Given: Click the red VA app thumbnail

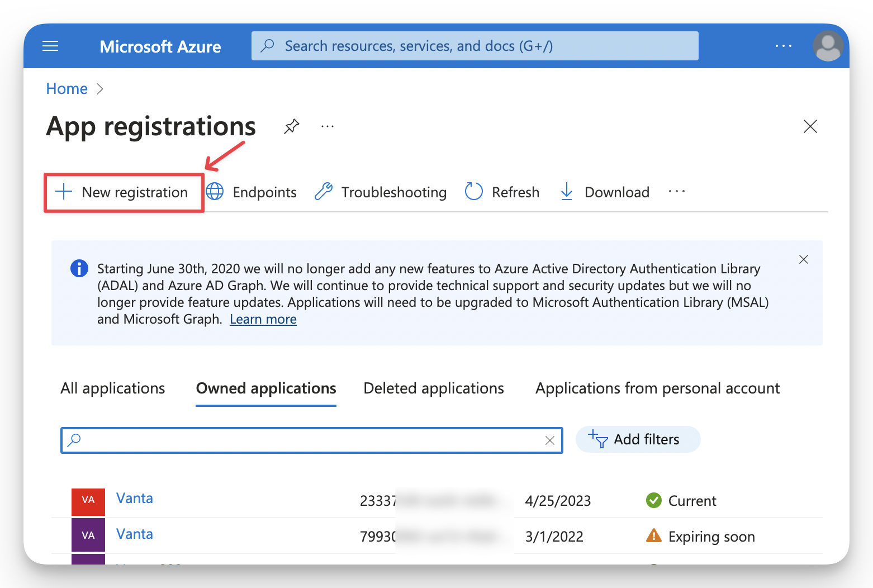Looking at the screenshot, I should [x=88, y=501].
